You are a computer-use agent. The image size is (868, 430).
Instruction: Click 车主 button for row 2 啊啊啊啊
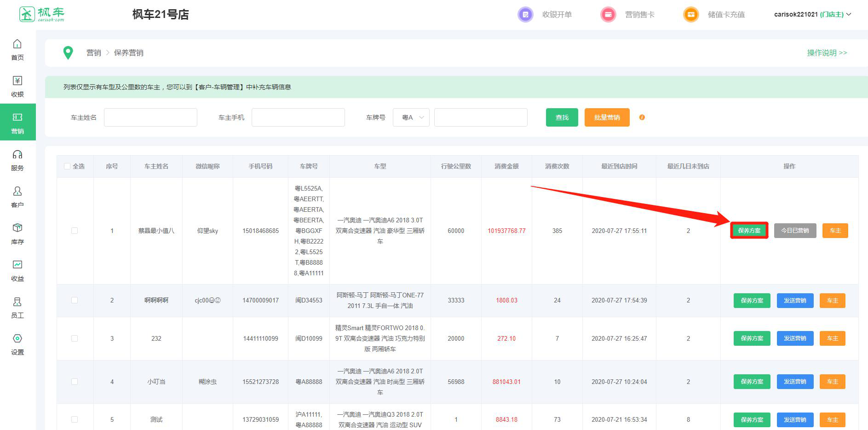tap(833, 301)
